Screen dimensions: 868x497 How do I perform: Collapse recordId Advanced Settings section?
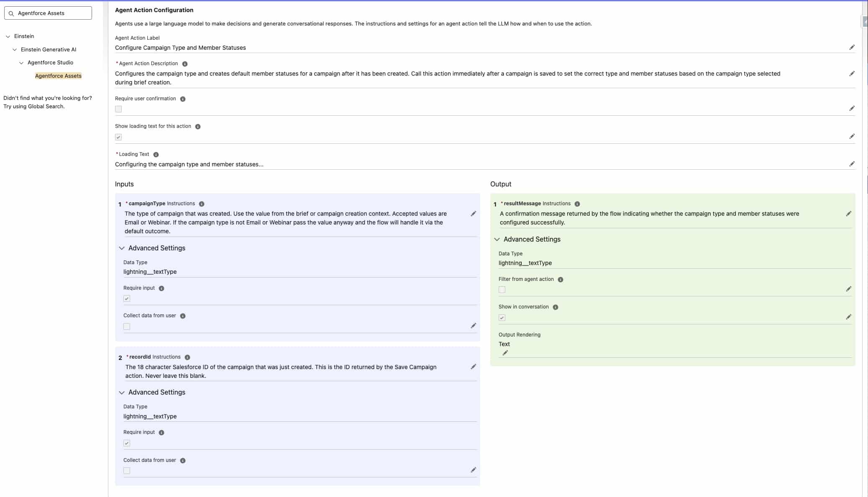pos(122,393)
